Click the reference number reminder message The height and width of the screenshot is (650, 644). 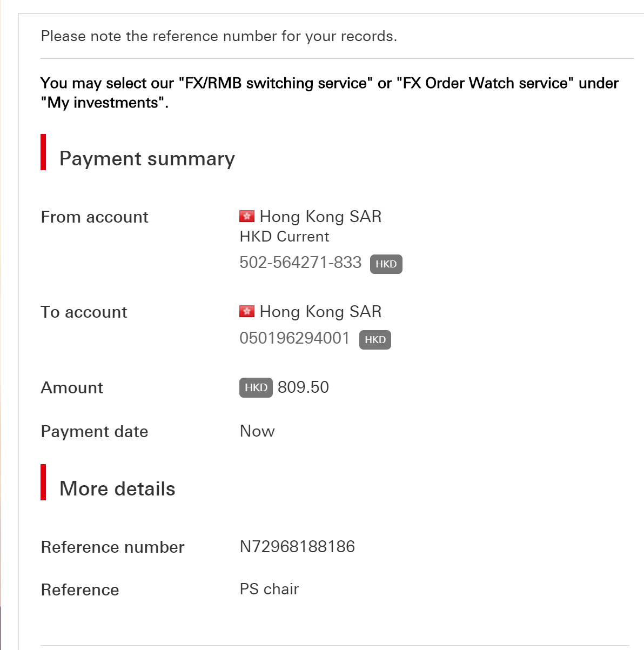tap(219, 36)
